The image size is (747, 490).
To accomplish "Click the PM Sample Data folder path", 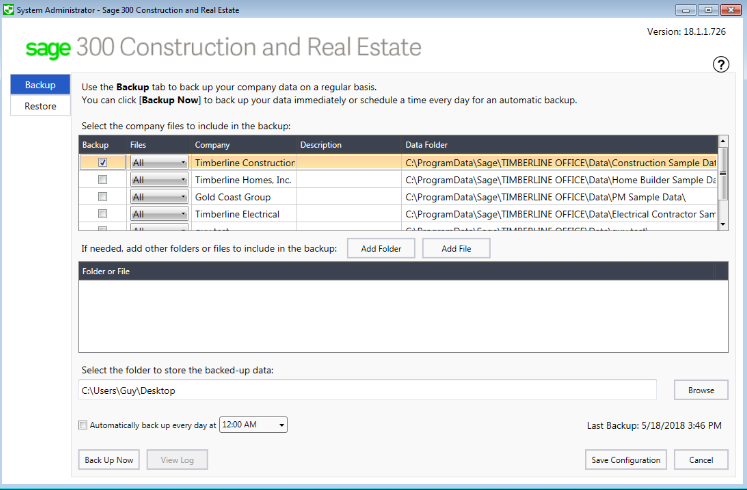I will pos(560,197).
